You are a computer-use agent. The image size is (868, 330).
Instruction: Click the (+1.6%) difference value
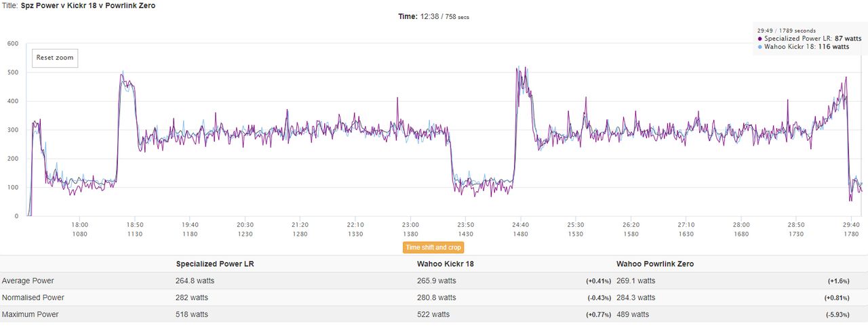tap(839, 281)
